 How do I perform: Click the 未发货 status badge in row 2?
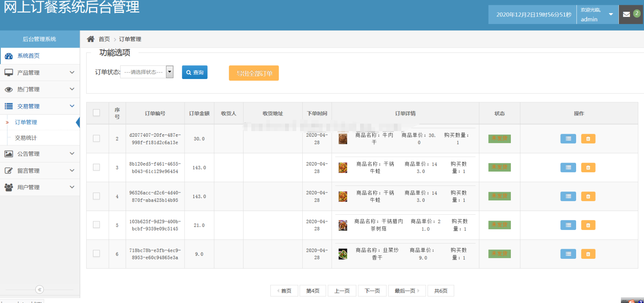pyautogui.click(x=500, y=139)
